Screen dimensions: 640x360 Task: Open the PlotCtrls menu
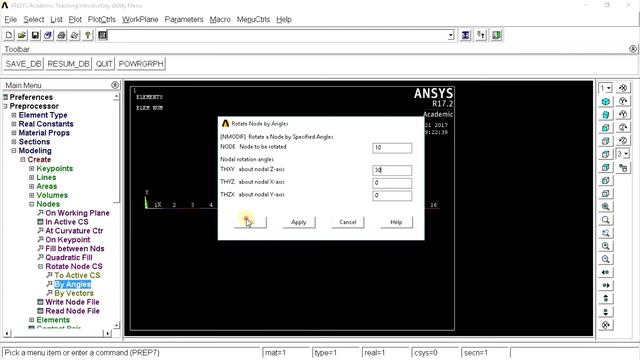tap(102, 19)
